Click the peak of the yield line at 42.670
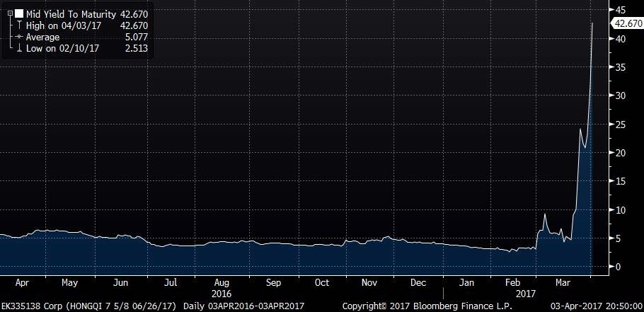 tap(592, 23)
